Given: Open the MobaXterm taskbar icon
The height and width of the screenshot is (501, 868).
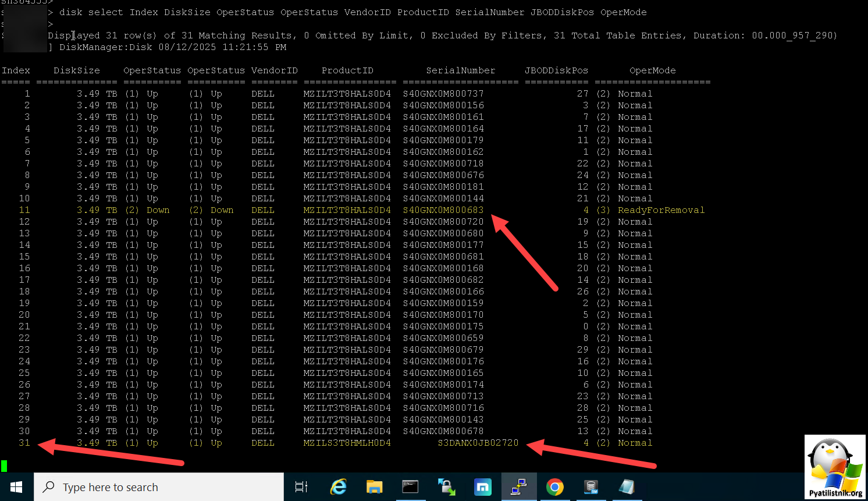Looking at the screenshot, I should pyautogui.click(x=483, y=487).
